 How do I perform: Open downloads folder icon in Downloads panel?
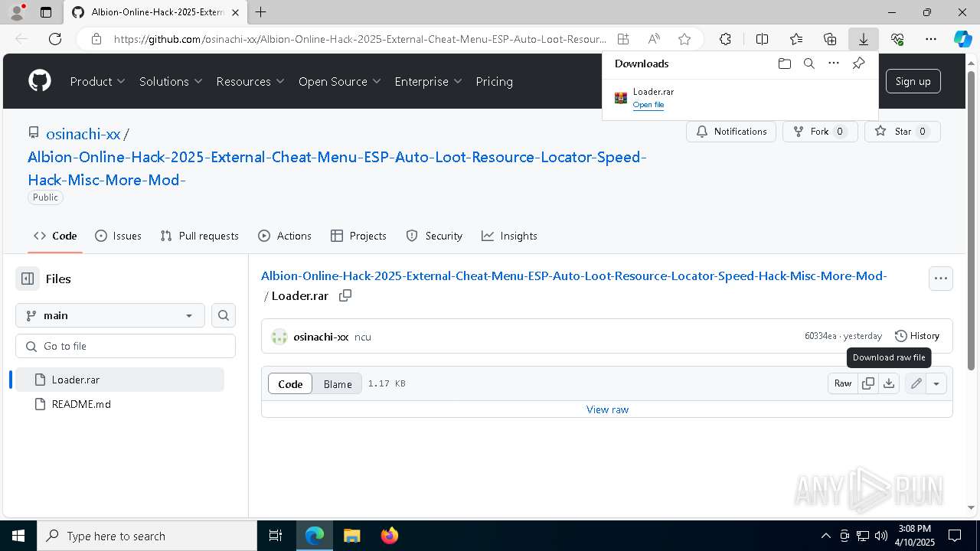coord(784,64)
